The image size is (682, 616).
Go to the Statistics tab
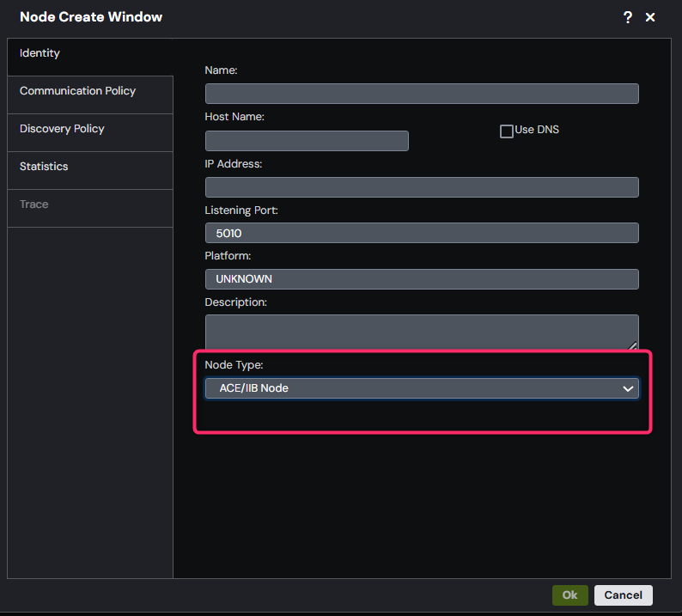90,170
